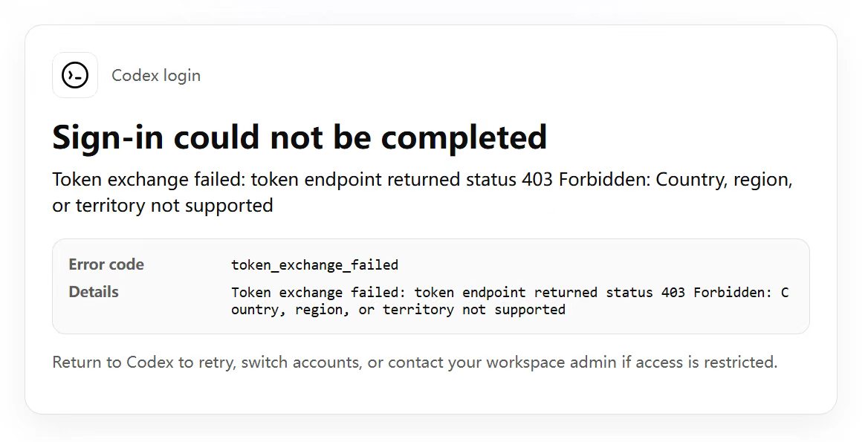The image size is (868, 442).
Task: Click the 'Codex login' header label
Action: [x=156, y=75]
